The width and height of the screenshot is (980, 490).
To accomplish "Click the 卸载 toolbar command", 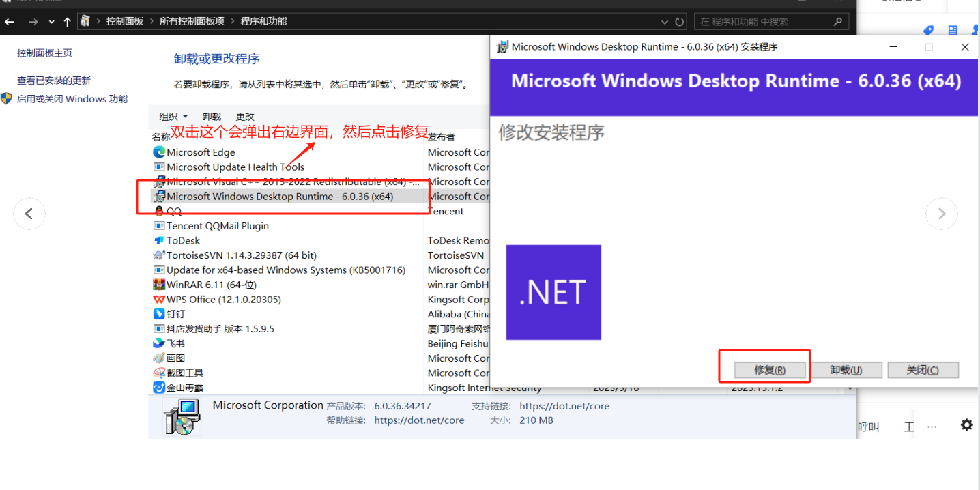I will point(212,117).
